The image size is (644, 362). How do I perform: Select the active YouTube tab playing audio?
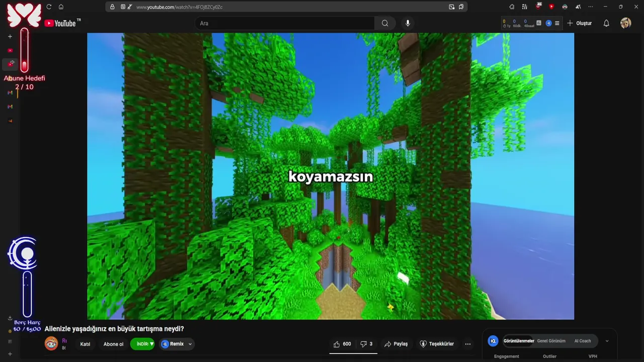tap(11, 64)
